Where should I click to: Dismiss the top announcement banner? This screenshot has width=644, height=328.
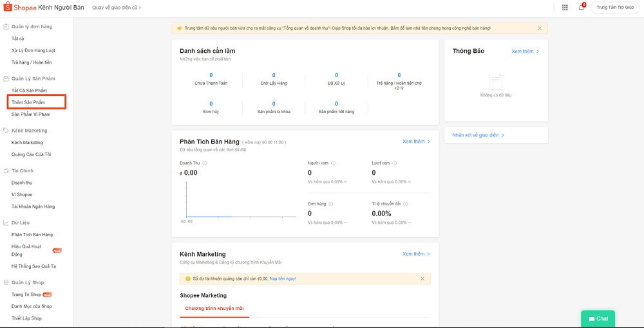(x=540, y=28)
